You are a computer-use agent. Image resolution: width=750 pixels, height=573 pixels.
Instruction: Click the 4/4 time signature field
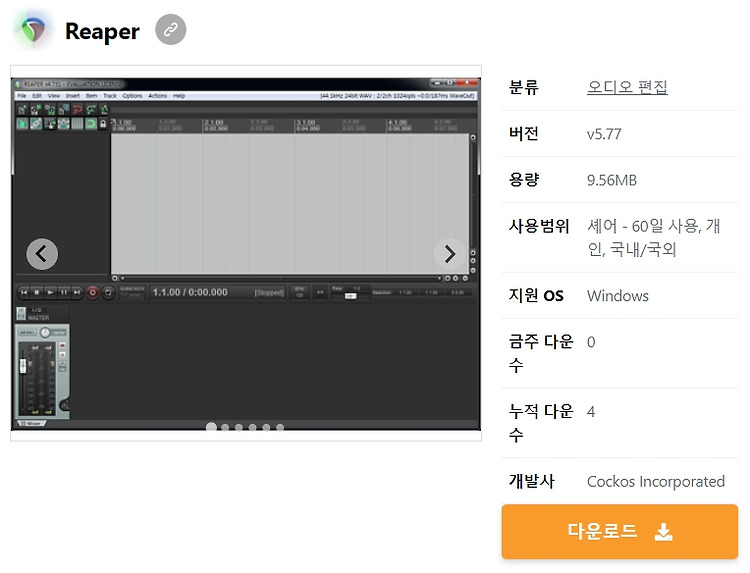320,292
